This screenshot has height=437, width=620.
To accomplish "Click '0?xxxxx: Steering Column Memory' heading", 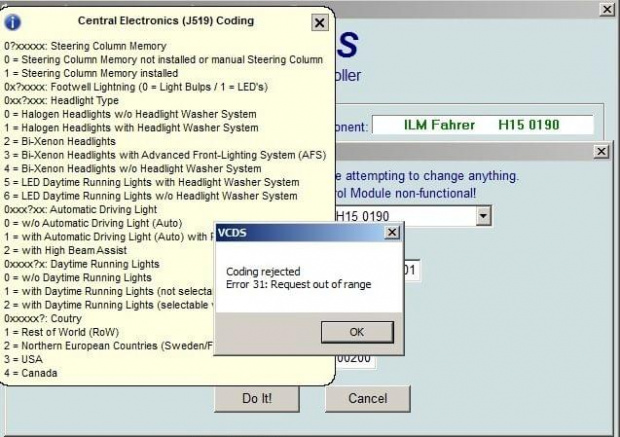I will (x=85, y=46).
